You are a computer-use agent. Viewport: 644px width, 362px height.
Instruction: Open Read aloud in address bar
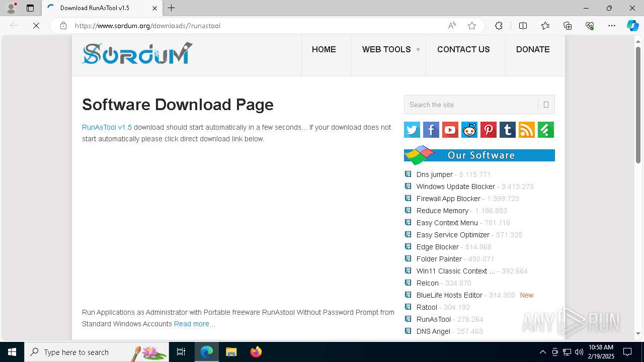452,26
